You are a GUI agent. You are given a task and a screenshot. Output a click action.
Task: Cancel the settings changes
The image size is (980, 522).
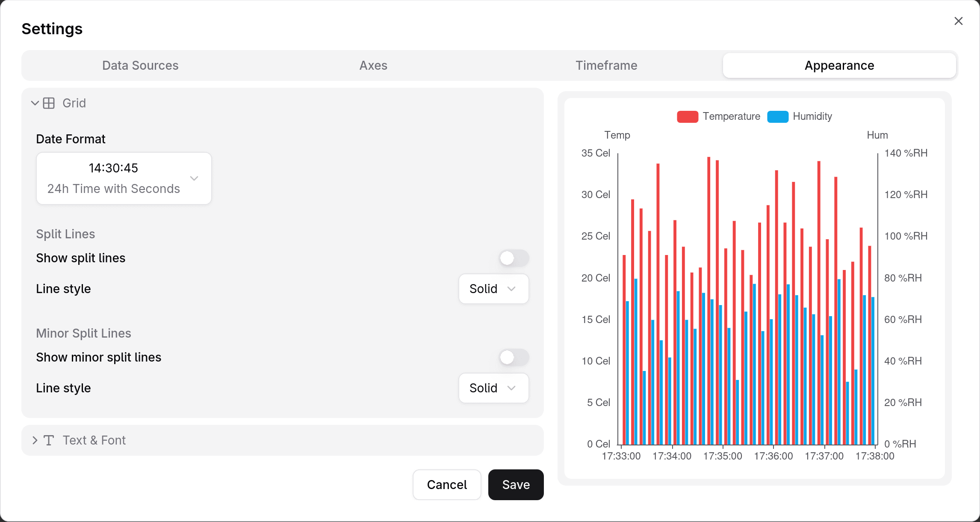(447, 485)
